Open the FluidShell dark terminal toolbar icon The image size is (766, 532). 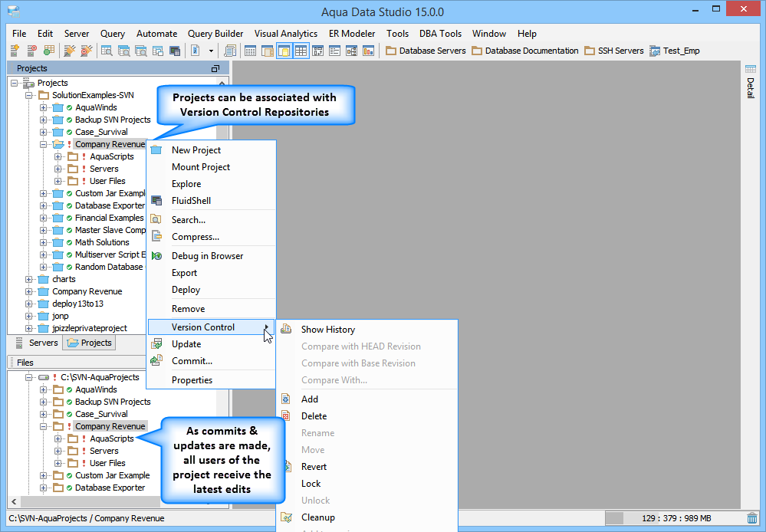(174, 51)
